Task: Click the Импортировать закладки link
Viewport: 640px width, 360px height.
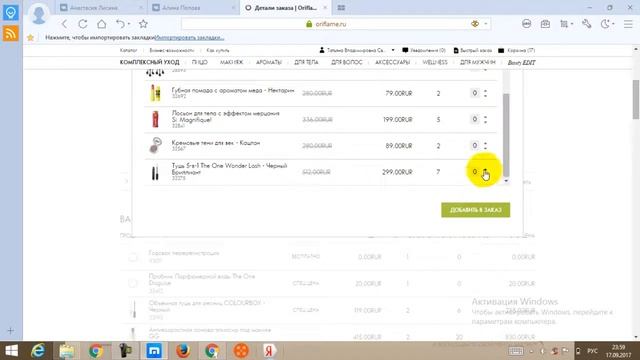Action: point(189,38)
